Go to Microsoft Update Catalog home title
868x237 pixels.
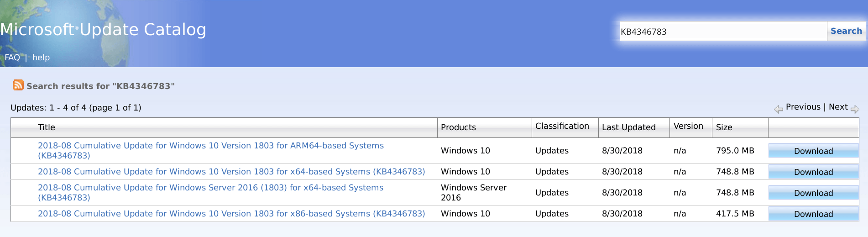[x=103, y=29]
